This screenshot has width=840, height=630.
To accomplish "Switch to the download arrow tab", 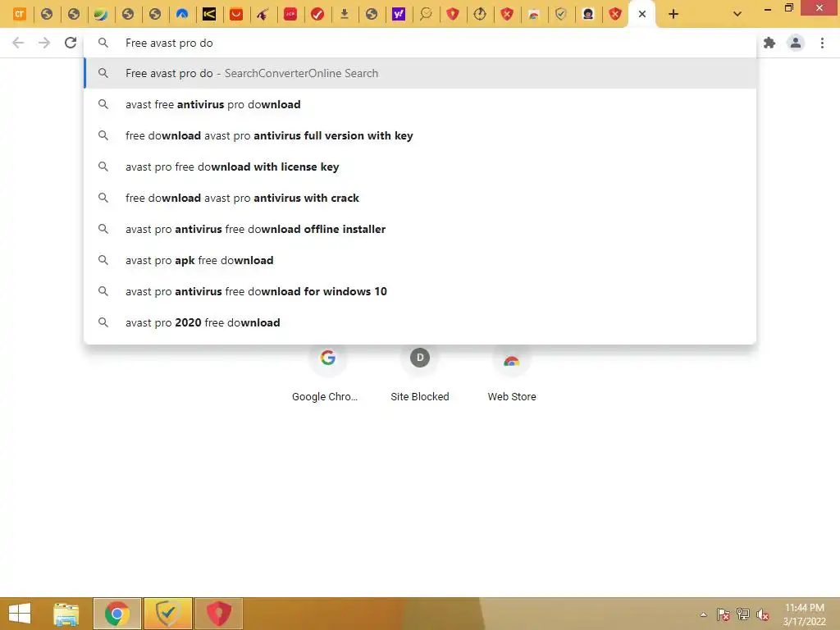I will pos(345,14).
